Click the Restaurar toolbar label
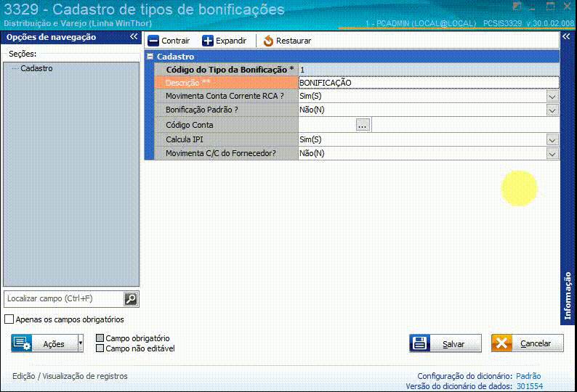This screenshot has width=577, height=392. (294, 41)
